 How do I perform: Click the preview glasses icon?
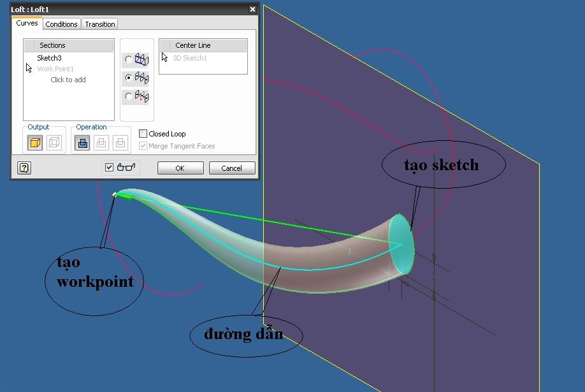(127, 168)
